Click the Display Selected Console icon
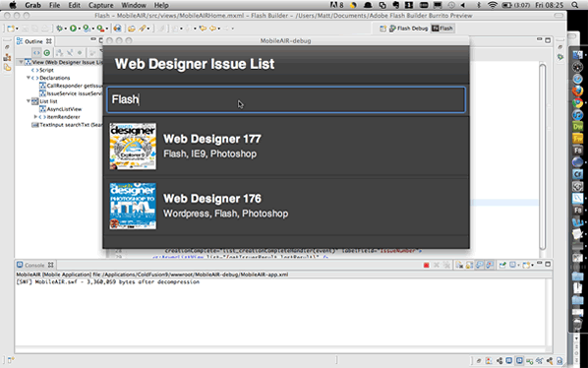This screenshot has width=588, height=368. pyautogui.click(x=512, y=266)
